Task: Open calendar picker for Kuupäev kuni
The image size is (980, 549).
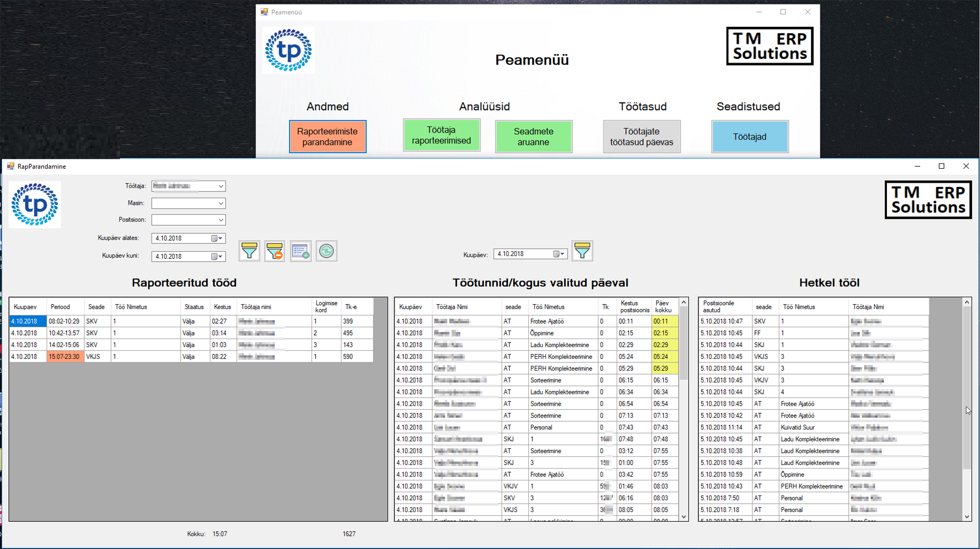Action: (x=216, y=256)
